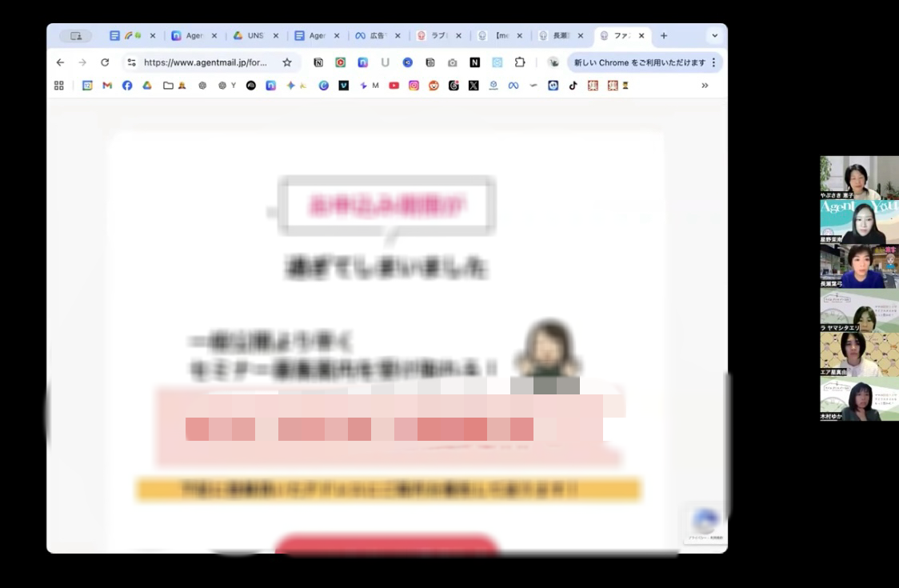Bookmark this page with the star icon

[287, 62]
